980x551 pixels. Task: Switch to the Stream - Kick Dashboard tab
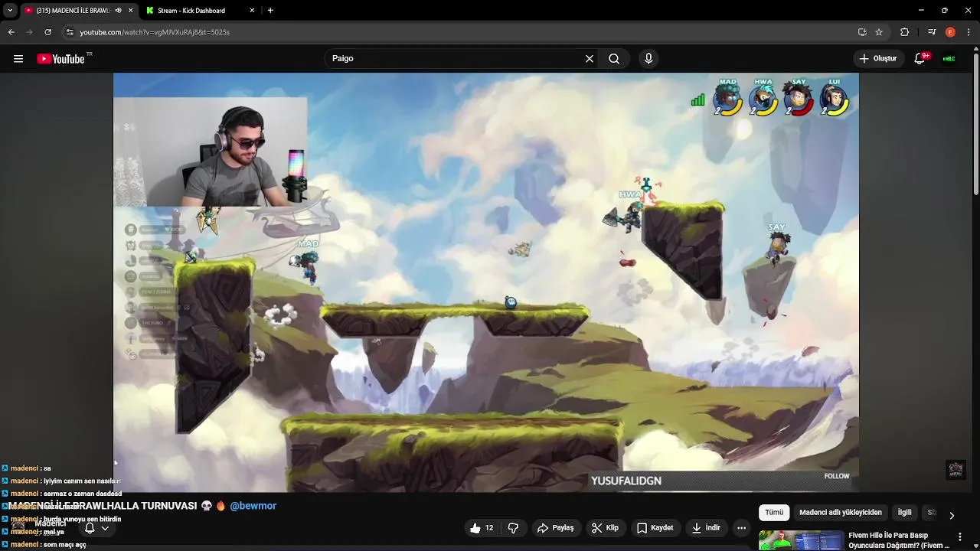click(x=199, y=11)
